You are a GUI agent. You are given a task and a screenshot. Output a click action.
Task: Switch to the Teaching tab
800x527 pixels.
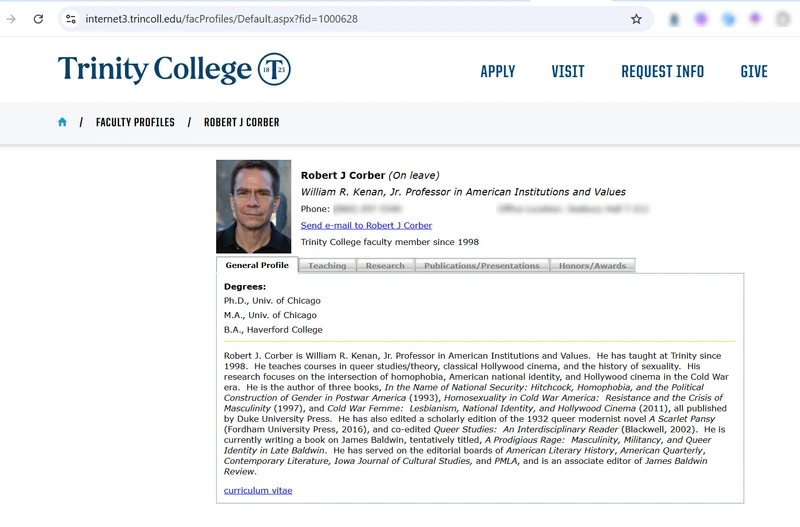click(327, 266)
